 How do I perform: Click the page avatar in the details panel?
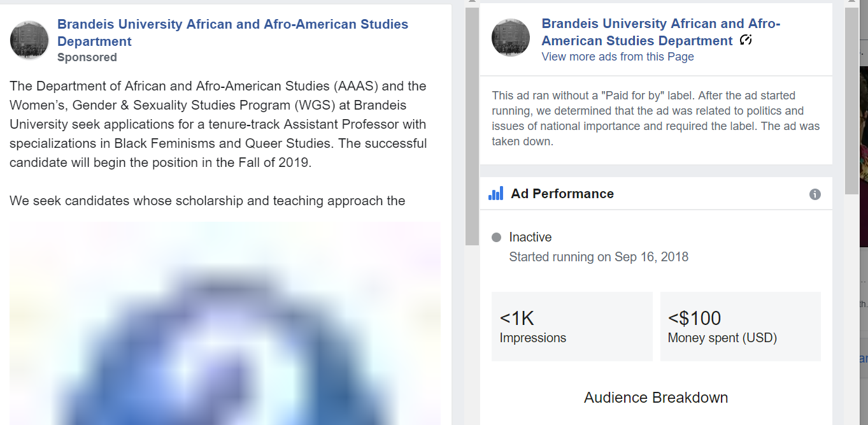pyautogui.click(x=511, y=37)
